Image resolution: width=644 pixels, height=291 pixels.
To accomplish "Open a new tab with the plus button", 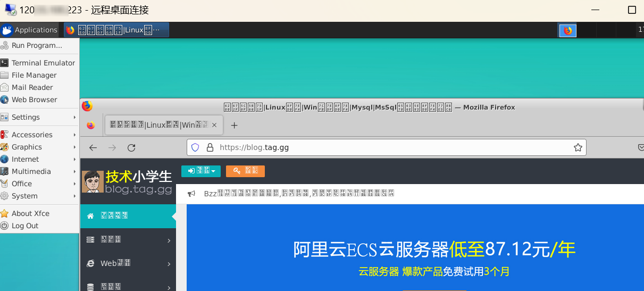I will click(x=234, y=126).
